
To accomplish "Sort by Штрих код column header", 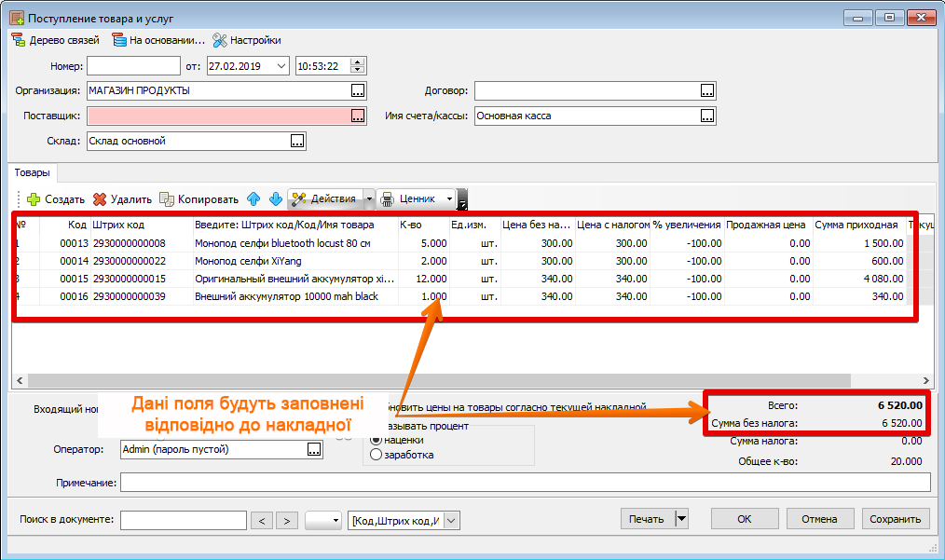I will (x=142, y=225).
